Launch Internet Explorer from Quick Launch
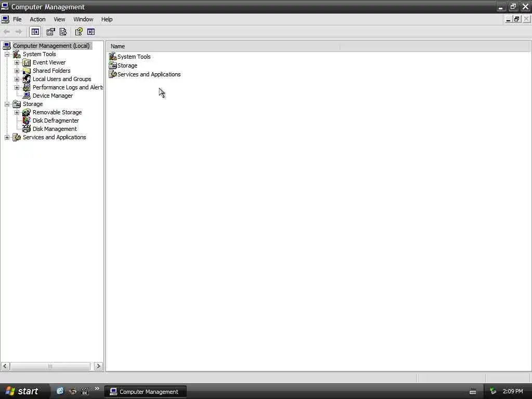532x399 pixels. click(x=60, y=391)
